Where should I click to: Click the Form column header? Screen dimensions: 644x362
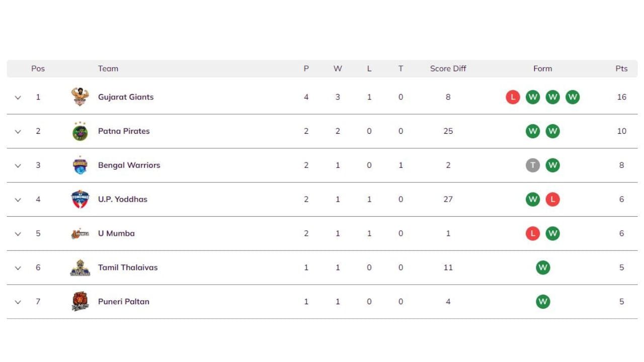542,69
